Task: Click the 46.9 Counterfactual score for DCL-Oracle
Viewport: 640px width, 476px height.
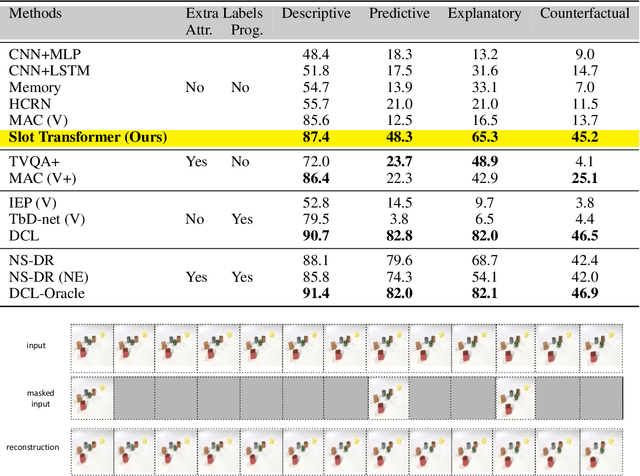Action: (x=585, y=293)
